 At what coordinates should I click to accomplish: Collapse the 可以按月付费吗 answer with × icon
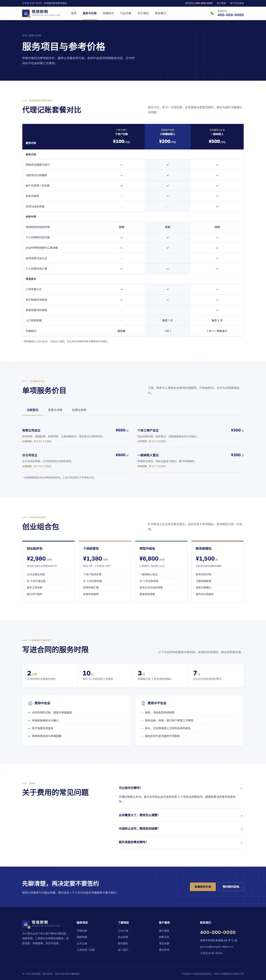[241, 789]
